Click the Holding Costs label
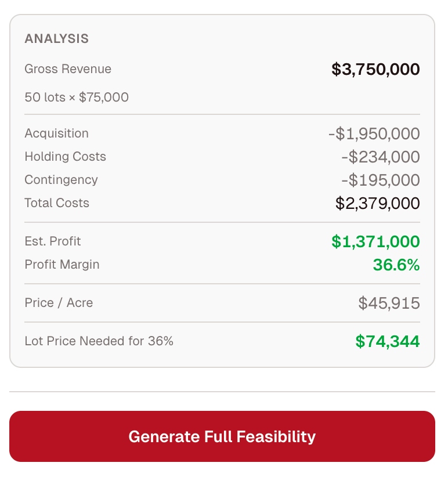This screenshot has width=448, height=477. click(66, 157)
